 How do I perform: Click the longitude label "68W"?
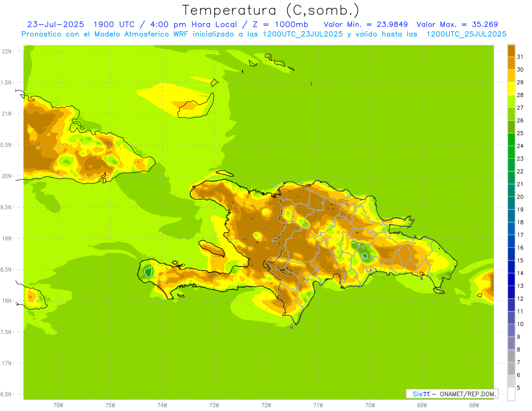pos(473,405)
